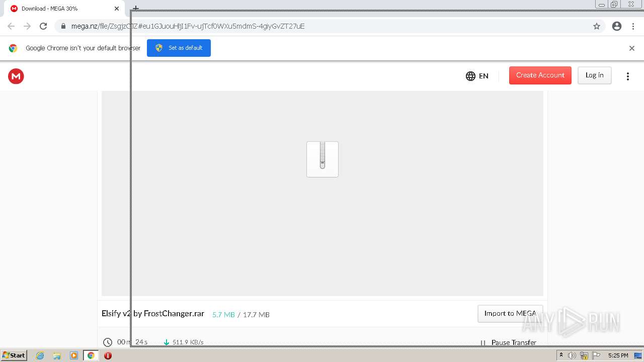This screenshot has width=644, height=362.
Task: Close the Download - MEGA tab
Action: click(117, 9)
